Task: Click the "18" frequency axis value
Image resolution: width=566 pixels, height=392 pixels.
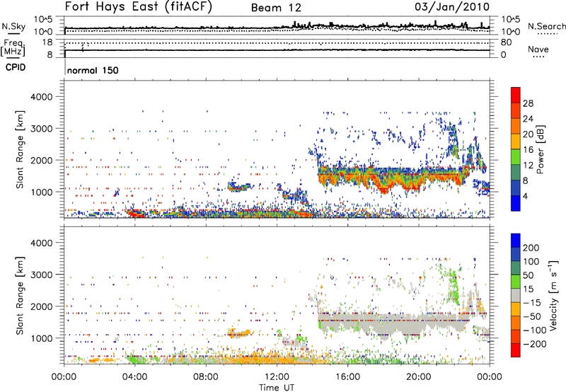Action: point(47,42)
